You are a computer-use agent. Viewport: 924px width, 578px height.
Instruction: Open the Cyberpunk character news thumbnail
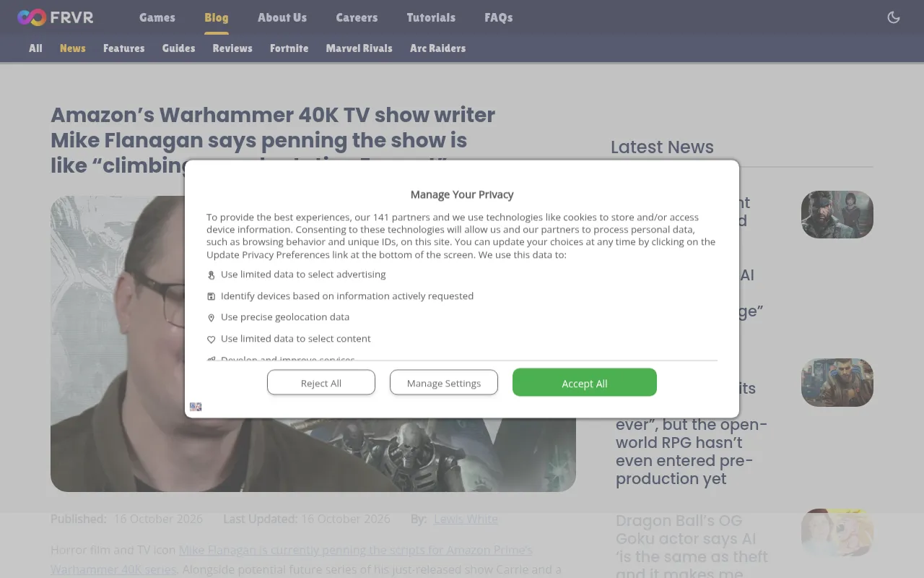837,382
